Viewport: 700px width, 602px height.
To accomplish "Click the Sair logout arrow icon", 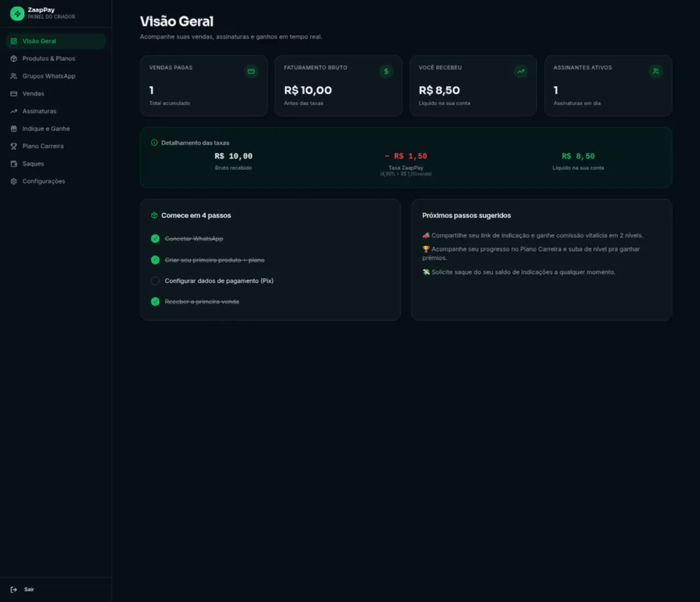I will (14, 589).
